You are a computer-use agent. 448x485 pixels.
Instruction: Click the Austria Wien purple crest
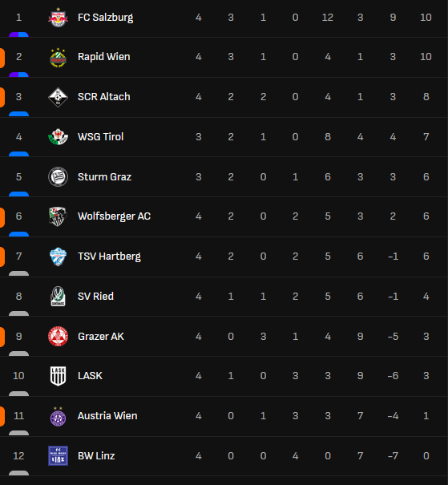click(x=59, y=416)
